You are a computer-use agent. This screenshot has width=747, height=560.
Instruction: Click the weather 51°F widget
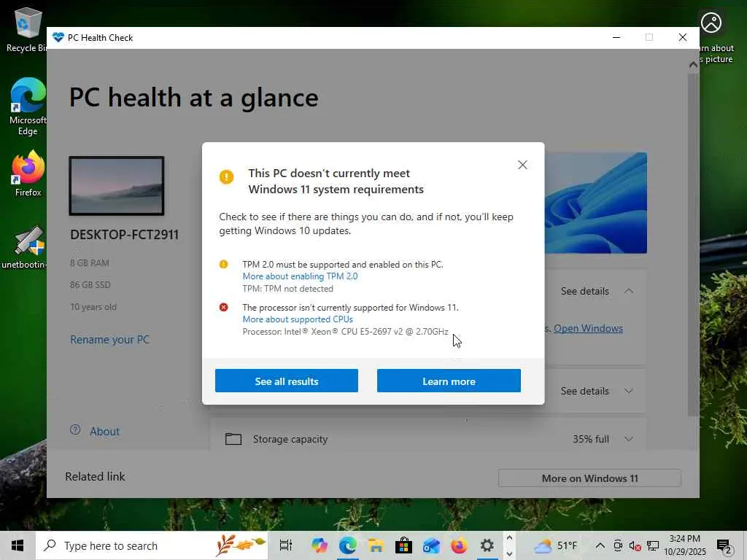pyautogui.click(x=555, y=545)
